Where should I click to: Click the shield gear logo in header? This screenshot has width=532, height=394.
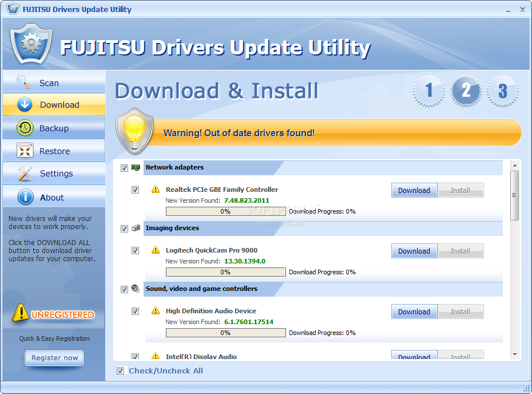tap(31, 44)
